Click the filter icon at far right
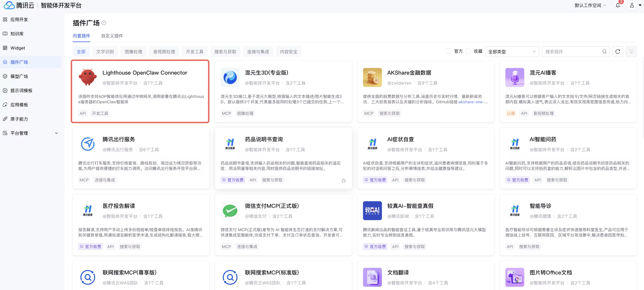Viewport: 644px width, 290px height. 631,51
